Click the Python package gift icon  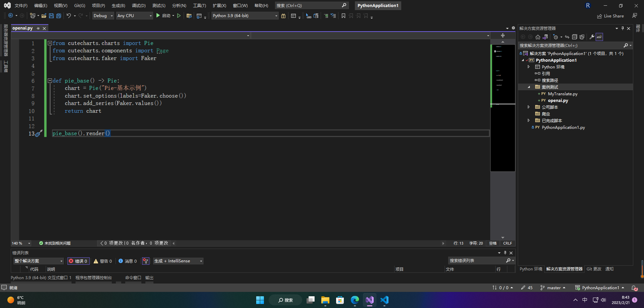[283, 16]
